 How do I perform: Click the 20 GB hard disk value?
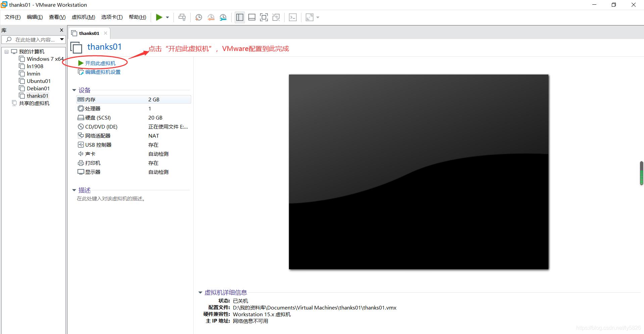(155, 118)
